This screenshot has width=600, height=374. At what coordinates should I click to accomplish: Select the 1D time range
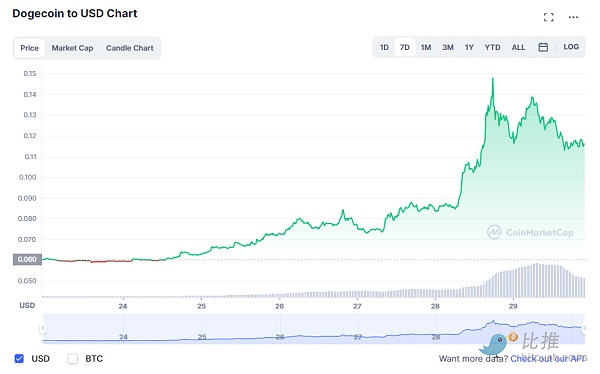[x=384, y=47]
